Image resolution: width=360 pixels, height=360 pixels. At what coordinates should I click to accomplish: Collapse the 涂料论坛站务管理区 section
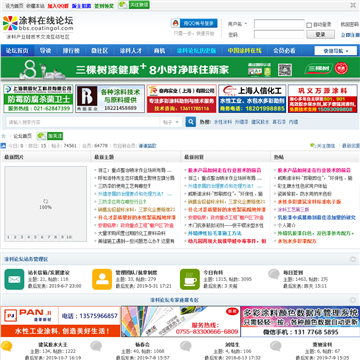pyautogui.click(x=353, y=259)
